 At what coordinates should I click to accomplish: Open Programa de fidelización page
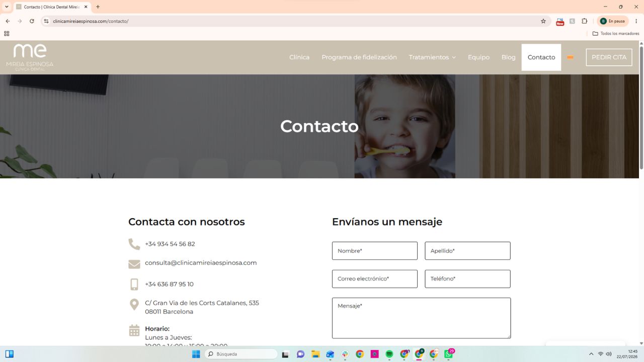pos(359,57)
